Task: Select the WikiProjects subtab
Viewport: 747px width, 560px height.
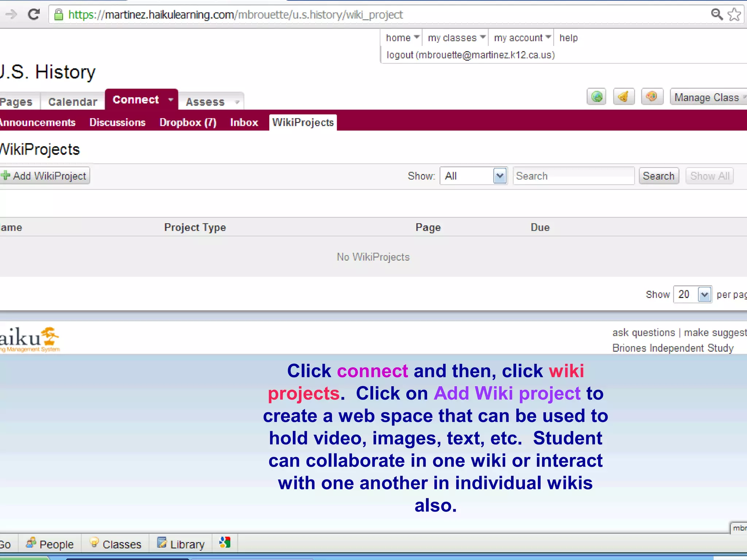Action: tap(303, 122)
